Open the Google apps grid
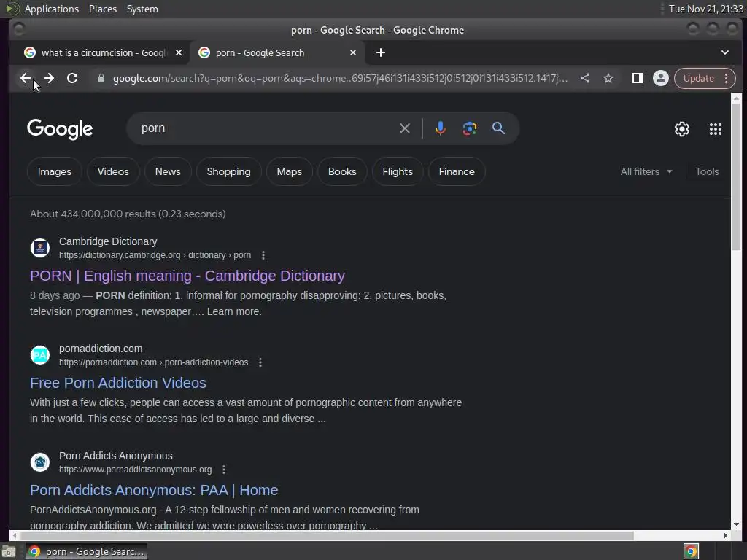The height and width of the screenshot is (560, 747). pyautogui.click(x=715, y=128)
